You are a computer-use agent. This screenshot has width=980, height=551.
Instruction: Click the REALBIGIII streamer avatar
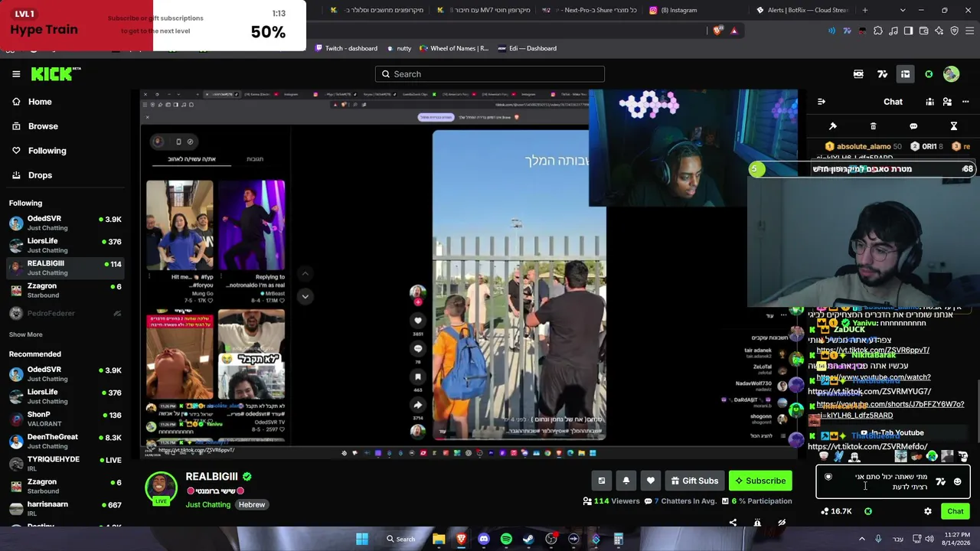click(x=161, y=488)
